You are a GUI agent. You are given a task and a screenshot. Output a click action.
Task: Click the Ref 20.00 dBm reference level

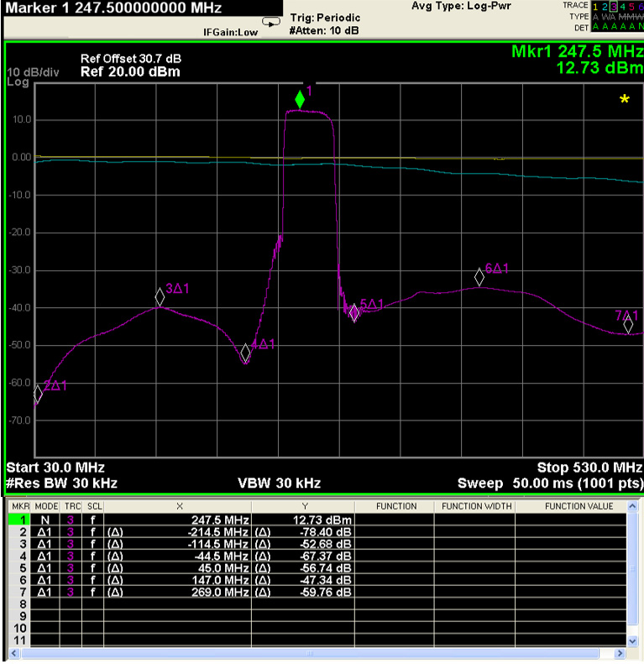[x=130, y=72]
